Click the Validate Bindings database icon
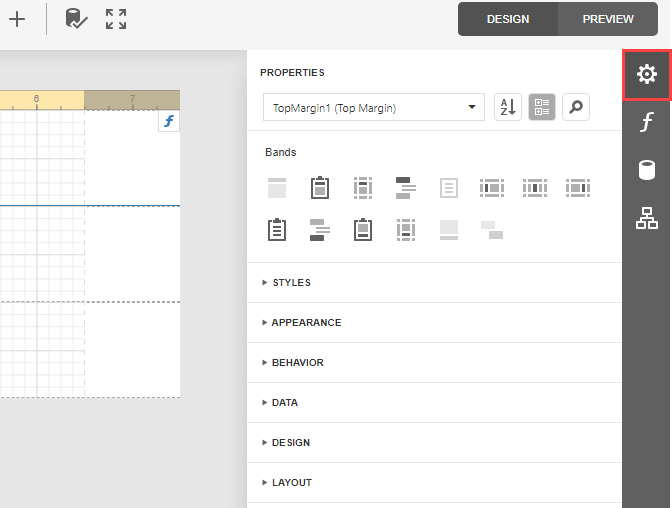This screenshot has height=508, width=672. [76, 19]
